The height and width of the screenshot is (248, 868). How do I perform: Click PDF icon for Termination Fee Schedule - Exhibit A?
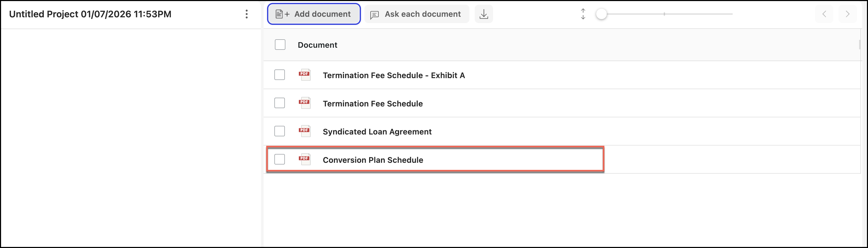click(x=304, y=75)
